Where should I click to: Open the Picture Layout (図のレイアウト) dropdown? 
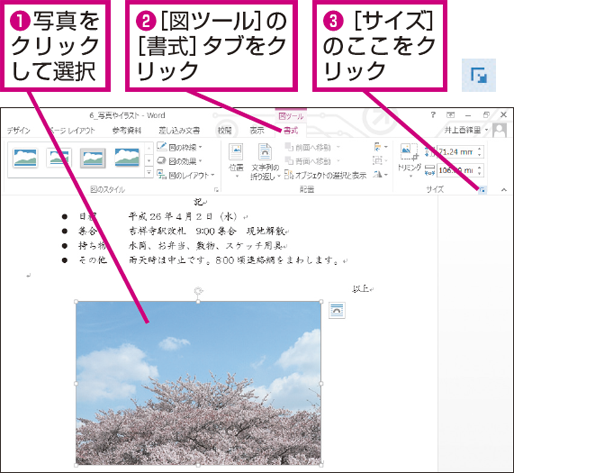[x=184, y=175]
